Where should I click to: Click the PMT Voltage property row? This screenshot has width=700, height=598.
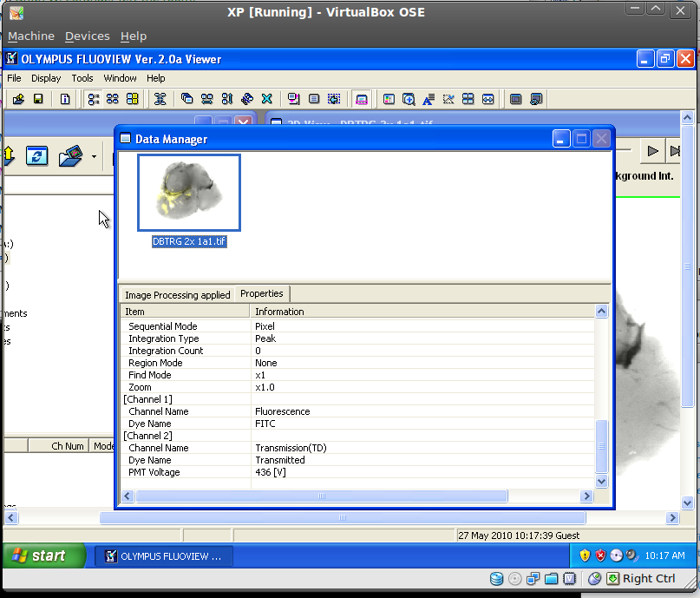coord(357,472)
